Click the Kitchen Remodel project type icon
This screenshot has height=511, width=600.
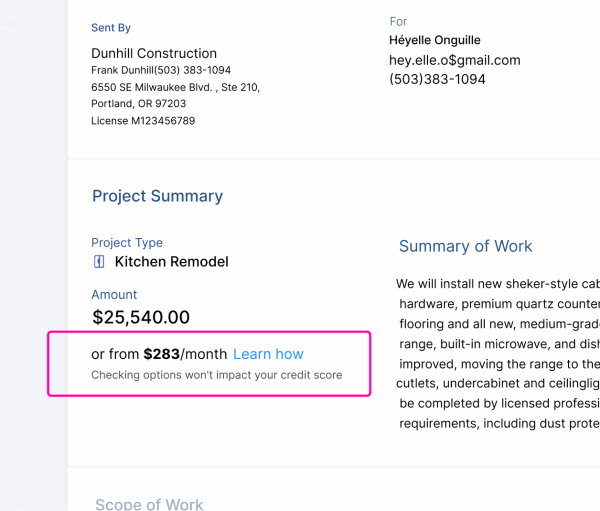pyautogui.click(x=99, y=262)
